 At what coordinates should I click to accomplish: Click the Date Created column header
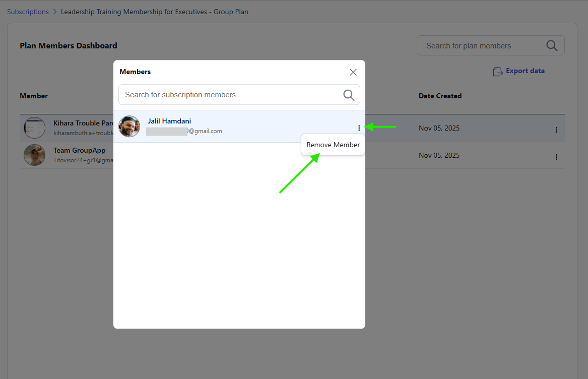click(x=440, y=96)
